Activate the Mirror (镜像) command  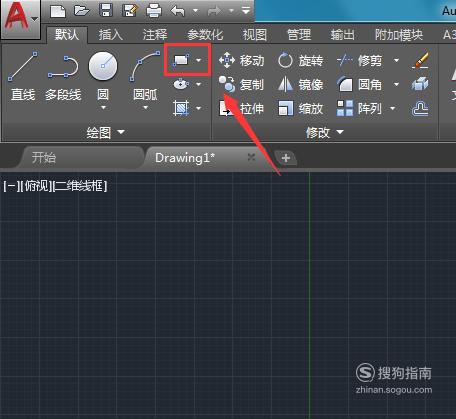click(x=301, y=84)
